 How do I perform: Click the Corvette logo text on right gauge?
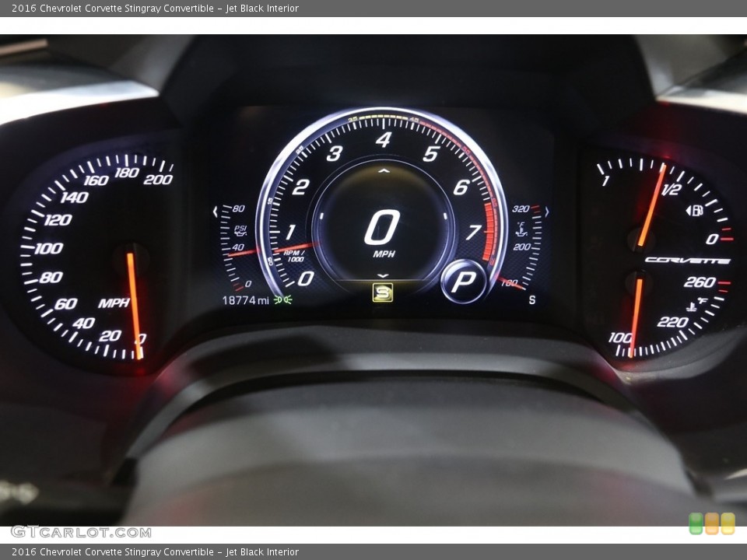pyautogui.click(x=687, y=260)
